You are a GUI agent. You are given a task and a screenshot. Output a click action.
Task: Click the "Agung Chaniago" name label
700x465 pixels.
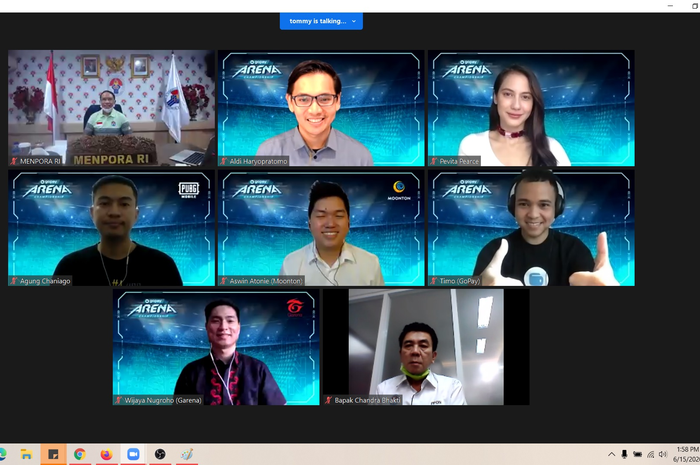point(45,281)
